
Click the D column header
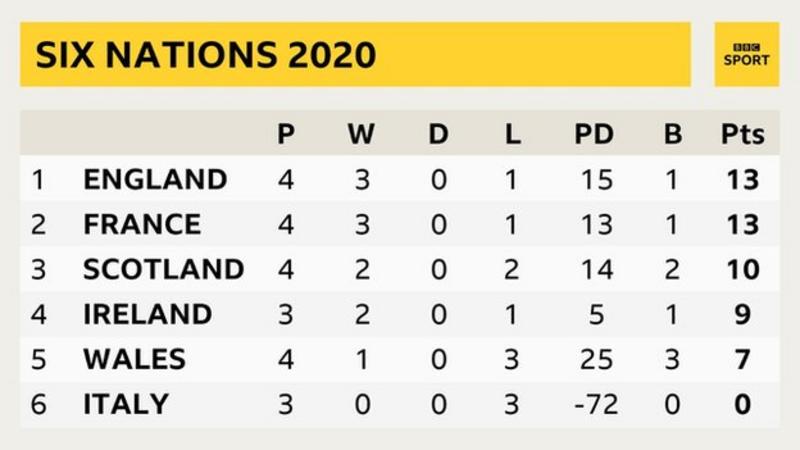[x=438, y=134]
